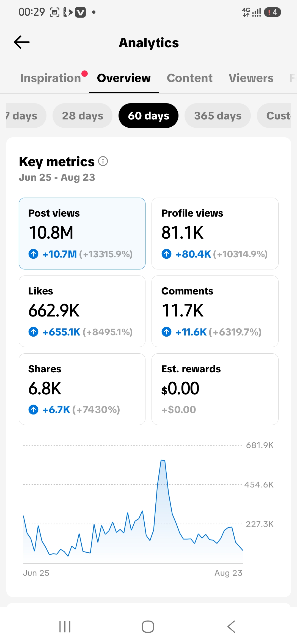The height and width of the screenshot is (644, 297).
Task: Select the 365 days range chip
Action: point(218,116)
